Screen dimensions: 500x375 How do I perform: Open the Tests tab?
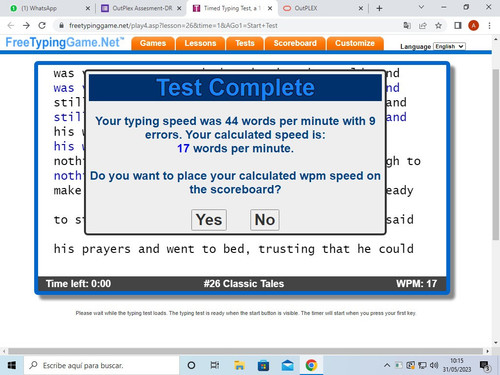(245, 43)
